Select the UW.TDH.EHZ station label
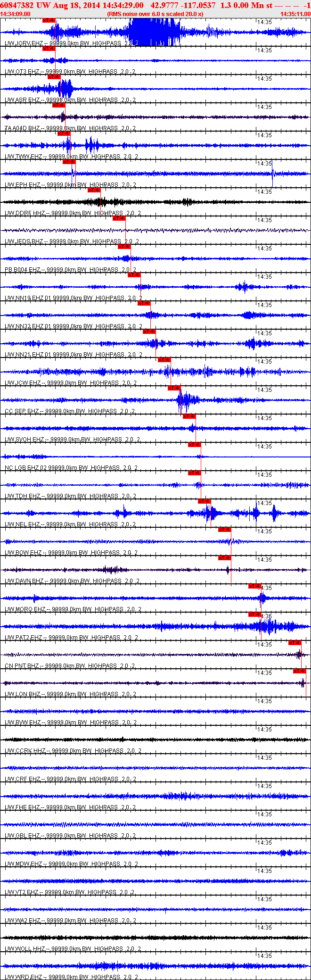The width and height of the screenshot is (311, 980). click(71, 496)
